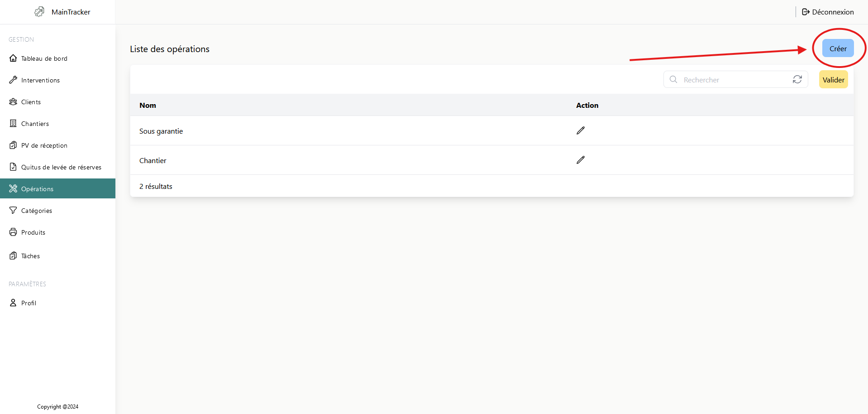The height and width of the screenshot is (414, 868).
Task: Select the Opérations sidebar item
Action: 38,189
